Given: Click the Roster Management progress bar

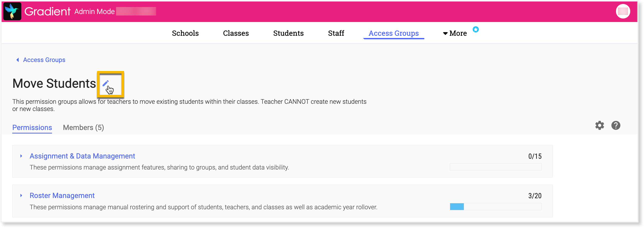Looking at the screenshot, I should (x=495, y=207).
